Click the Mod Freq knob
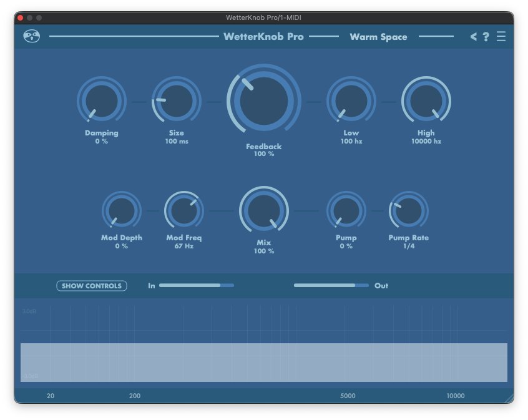 pos(184,211)
